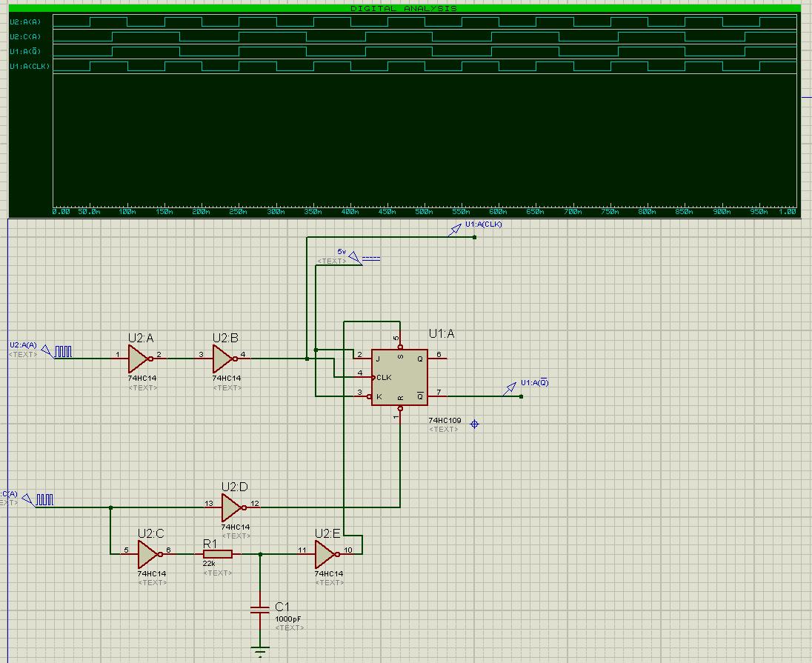Click the 74HC109 part name text
Viewport: 812px width, 663px height.
(445, 421)
